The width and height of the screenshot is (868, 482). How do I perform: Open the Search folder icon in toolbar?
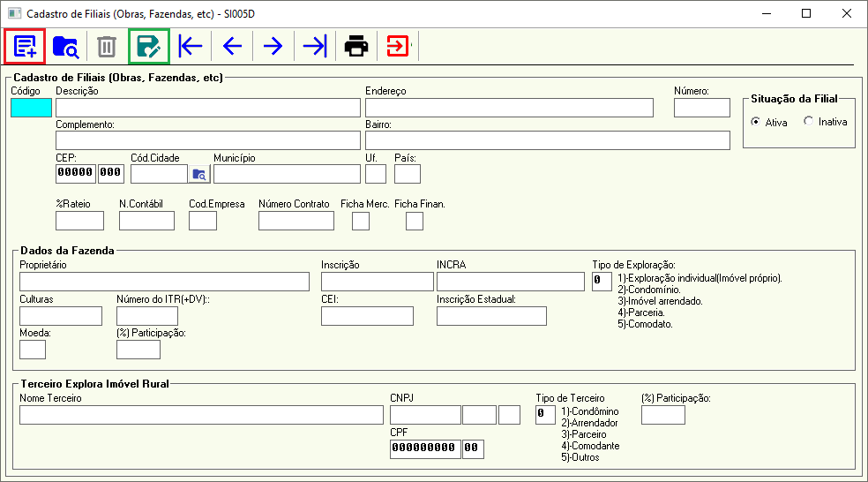(66, 47)
